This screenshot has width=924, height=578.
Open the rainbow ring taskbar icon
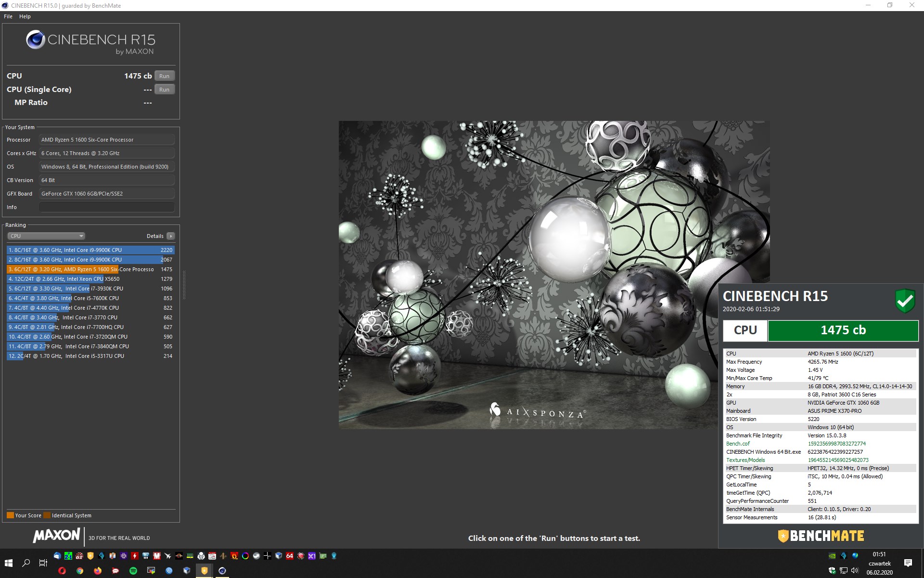click(x=245, y=556)
